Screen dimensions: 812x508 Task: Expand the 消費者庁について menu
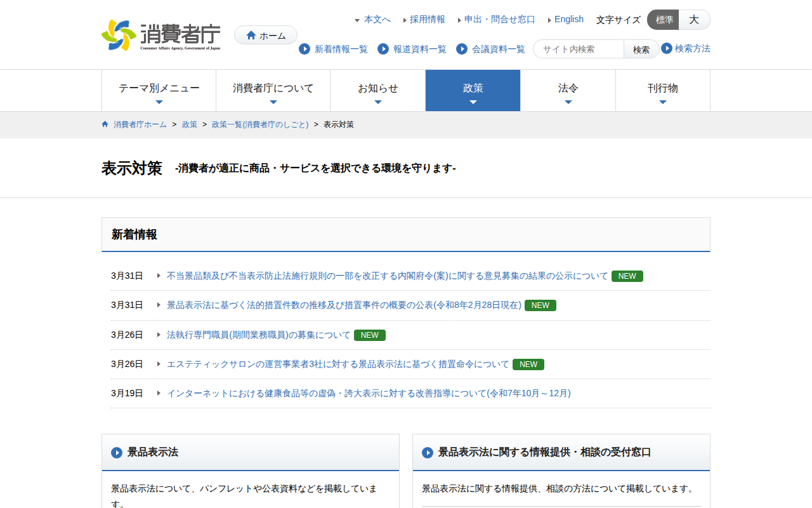[x=273, y=90]
